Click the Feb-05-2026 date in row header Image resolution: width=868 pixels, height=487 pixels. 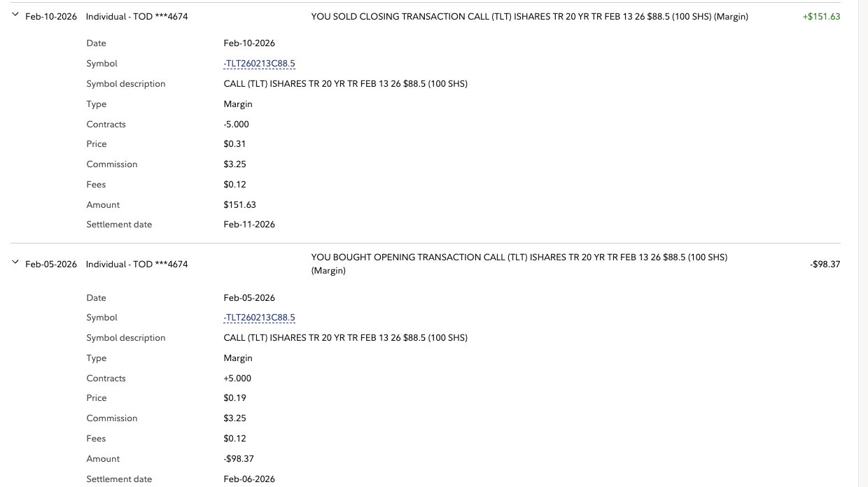tap(51, 264)
